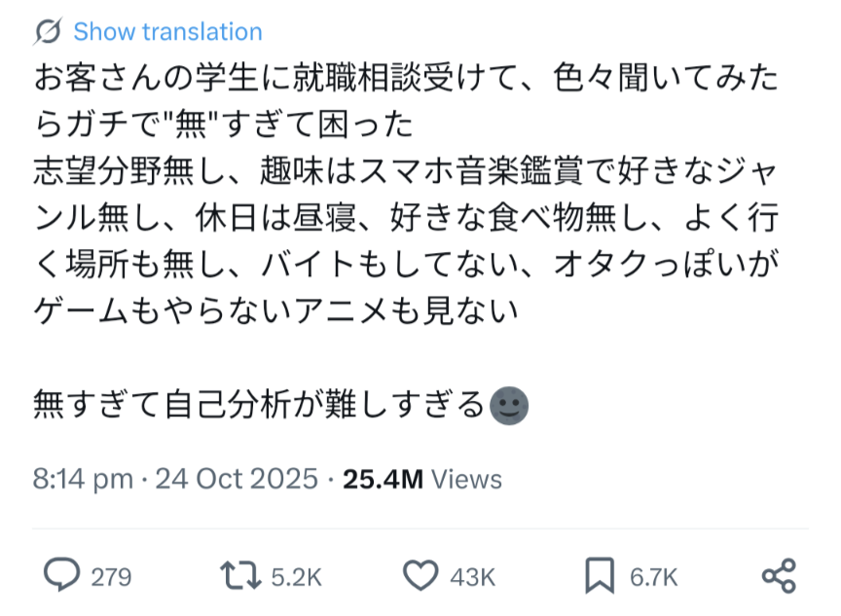Open the Show translation link

point(167,32)
